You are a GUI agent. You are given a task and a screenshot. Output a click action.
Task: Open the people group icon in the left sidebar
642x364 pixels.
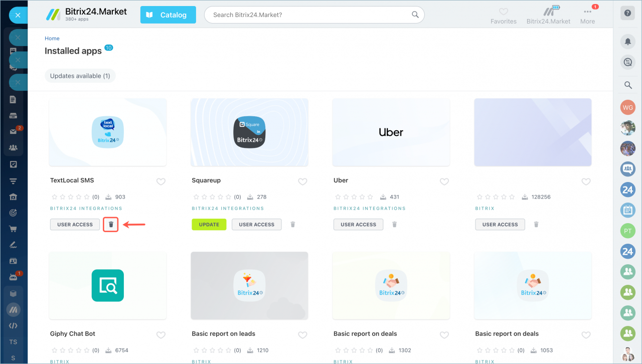click(14, 148)
